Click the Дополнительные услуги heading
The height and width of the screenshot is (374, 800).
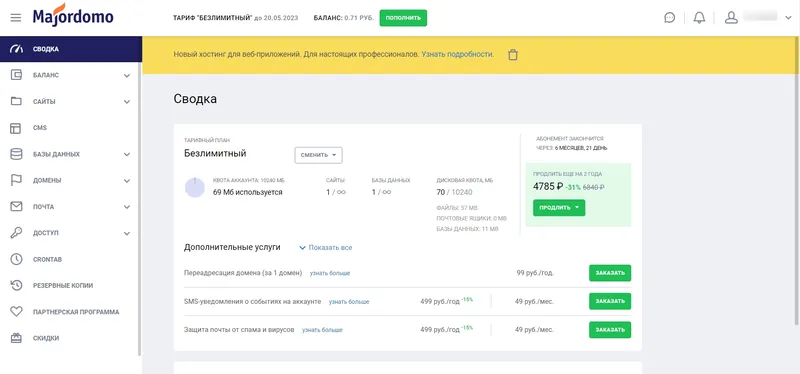point(232,247)
